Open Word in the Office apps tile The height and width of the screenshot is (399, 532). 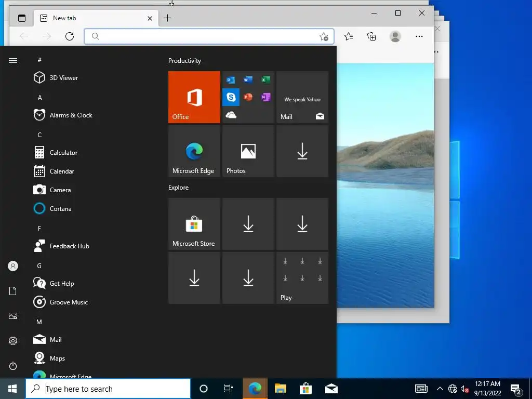point(248,79)
